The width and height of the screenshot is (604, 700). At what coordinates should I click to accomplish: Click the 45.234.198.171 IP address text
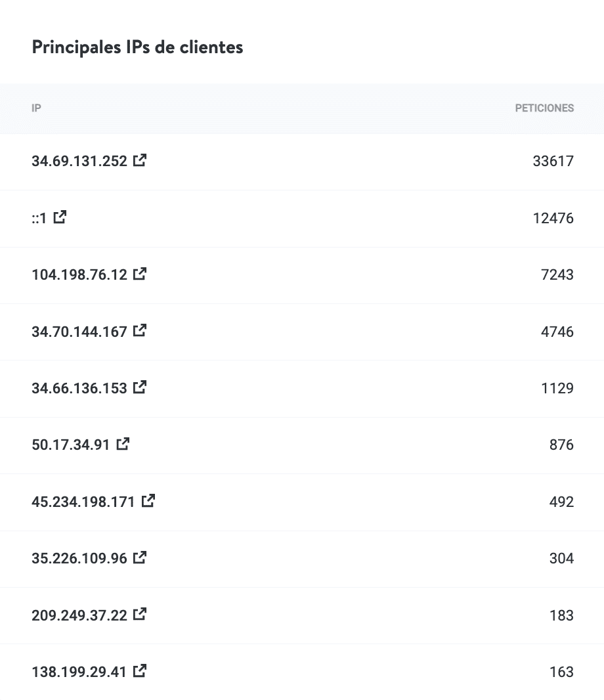tap(83, 502)
